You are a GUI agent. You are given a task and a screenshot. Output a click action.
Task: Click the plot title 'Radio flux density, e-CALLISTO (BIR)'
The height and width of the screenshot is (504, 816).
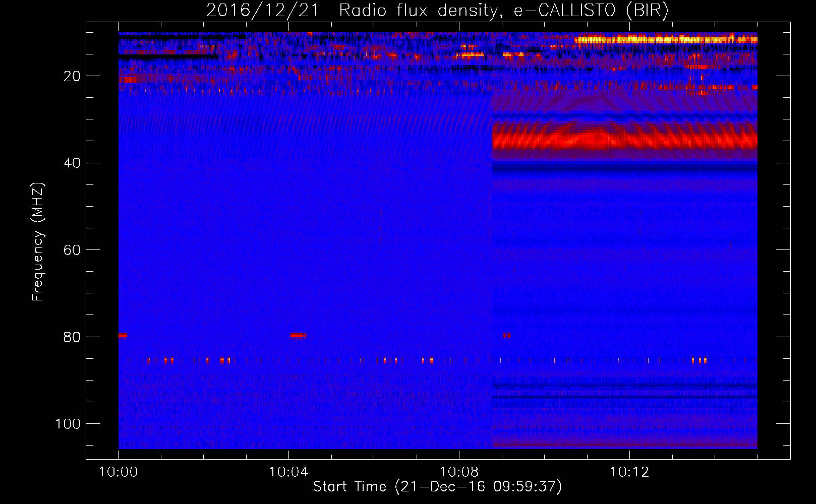tap(503, 11)
